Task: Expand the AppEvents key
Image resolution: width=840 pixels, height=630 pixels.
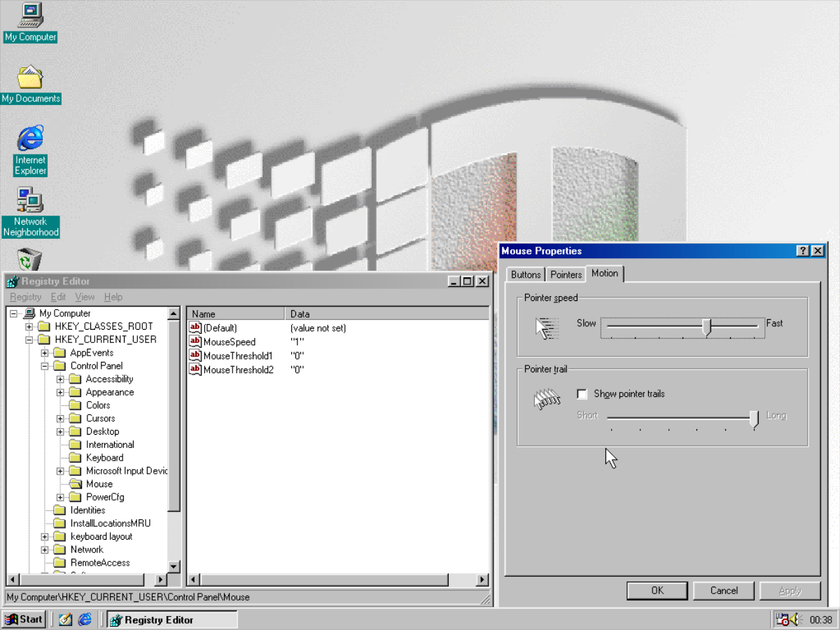Action: [x=45, y=353]
